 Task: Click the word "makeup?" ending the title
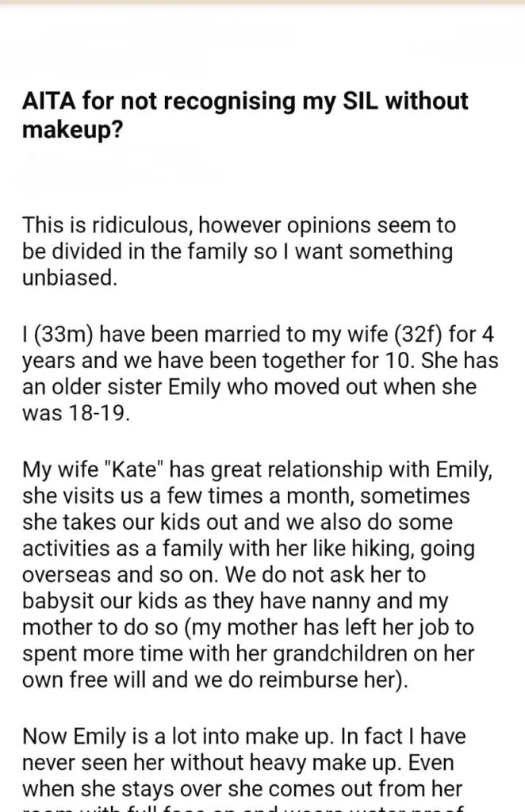pos(73,129)
